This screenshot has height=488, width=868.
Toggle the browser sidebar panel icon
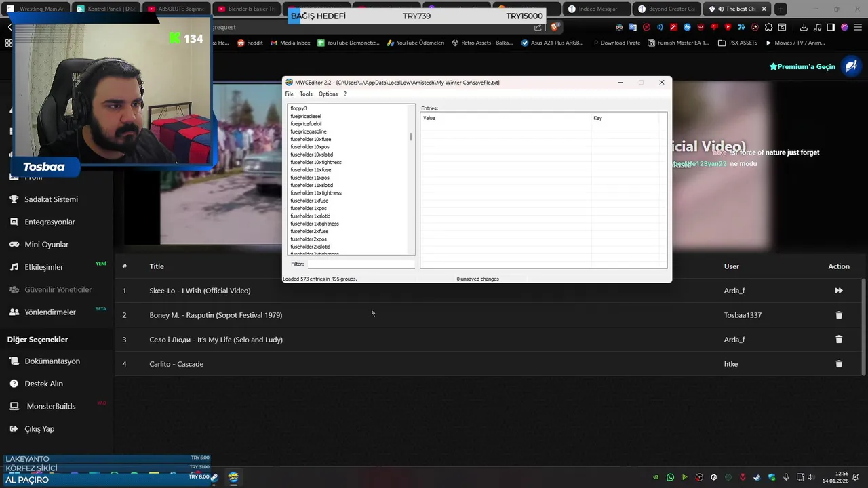(831, 27)
